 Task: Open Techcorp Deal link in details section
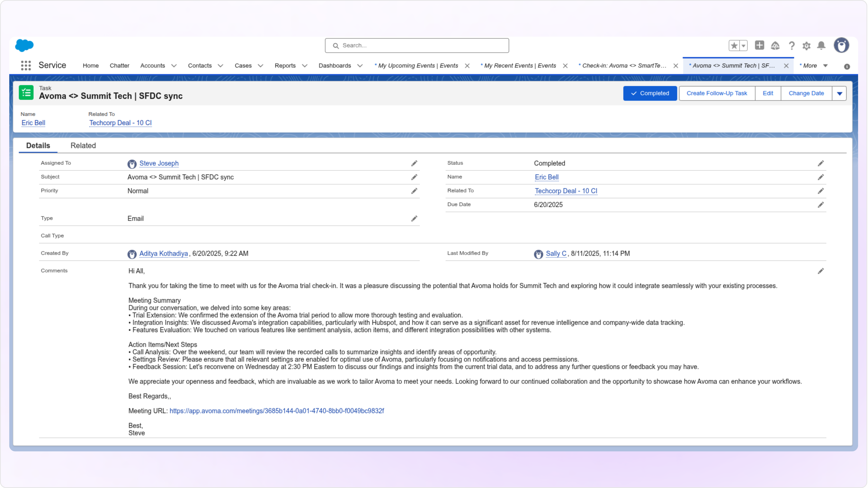[566, 191]
